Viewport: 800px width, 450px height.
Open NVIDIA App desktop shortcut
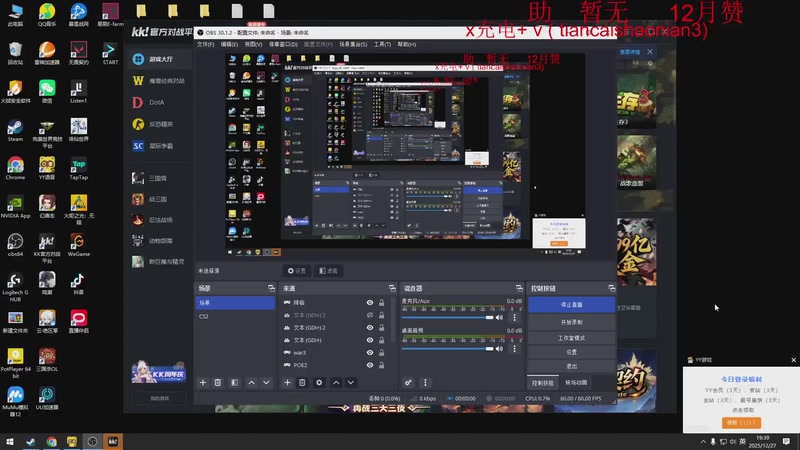pos(15,207)
